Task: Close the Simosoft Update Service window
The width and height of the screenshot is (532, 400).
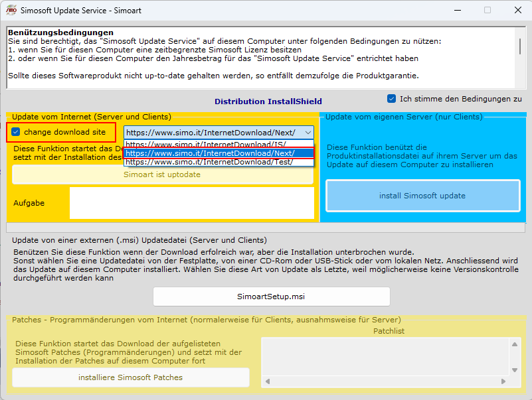Action: (x=516, y=11)
